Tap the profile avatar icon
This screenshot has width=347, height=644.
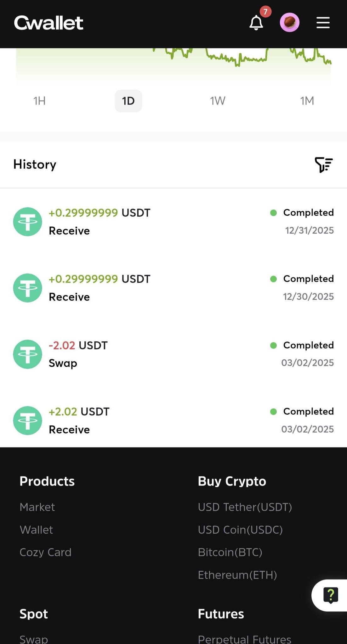(289, 23)
